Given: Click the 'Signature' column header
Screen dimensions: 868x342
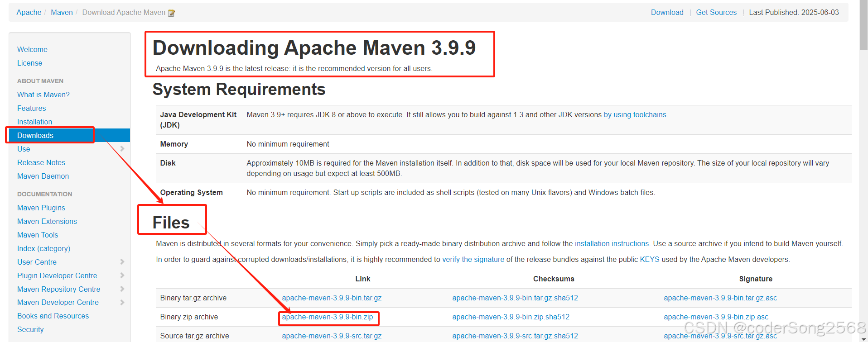Looking at the screenshot, I should pyautogui.click(x=756, y=279).
